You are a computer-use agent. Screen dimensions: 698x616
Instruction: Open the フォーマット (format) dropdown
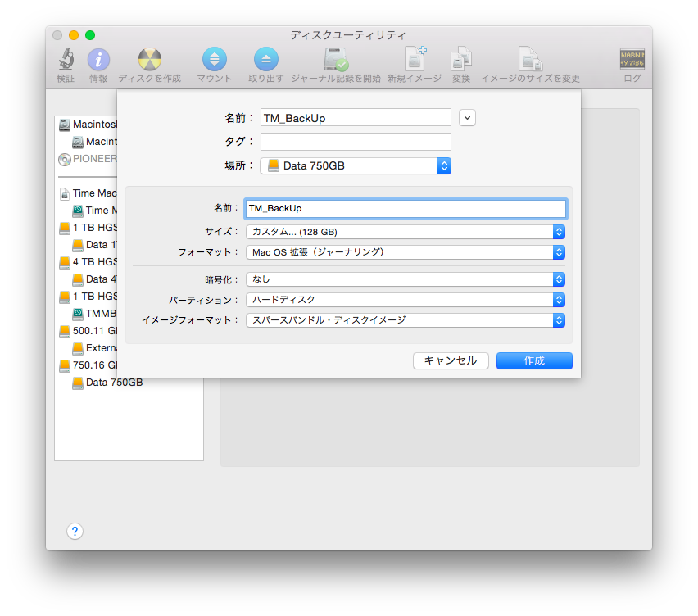pyautogui.click(x=406, y=252)
